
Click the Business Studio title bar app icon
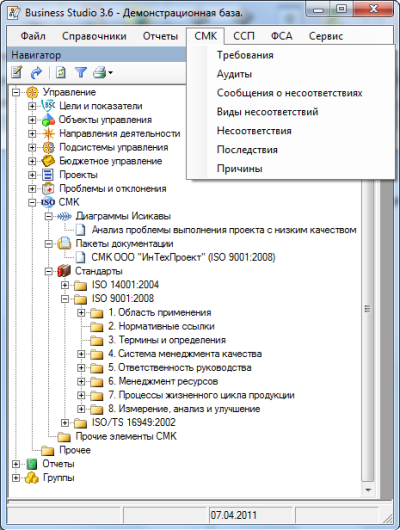tap(15, 13)
